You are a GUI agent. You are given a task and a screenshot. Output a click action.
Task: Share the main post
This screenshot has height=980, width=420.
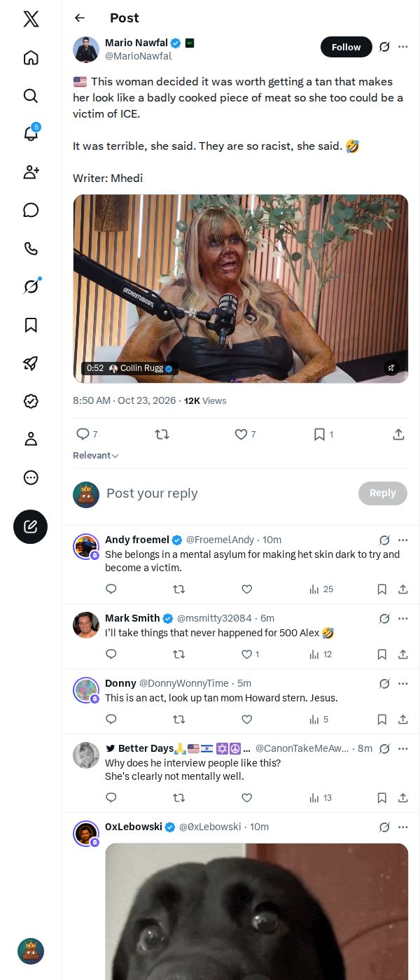398,435
